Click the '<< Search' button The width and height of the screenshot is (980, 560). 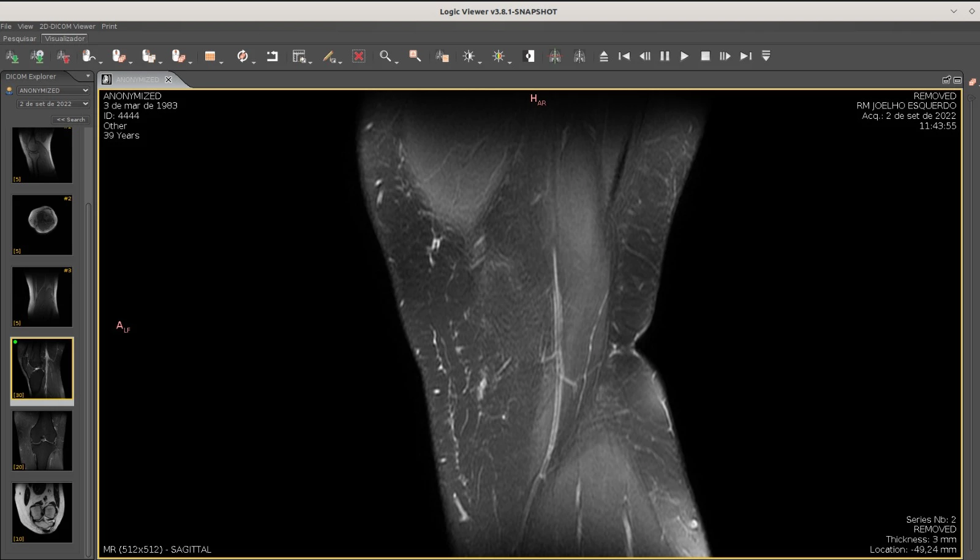[x=71, y=119]
